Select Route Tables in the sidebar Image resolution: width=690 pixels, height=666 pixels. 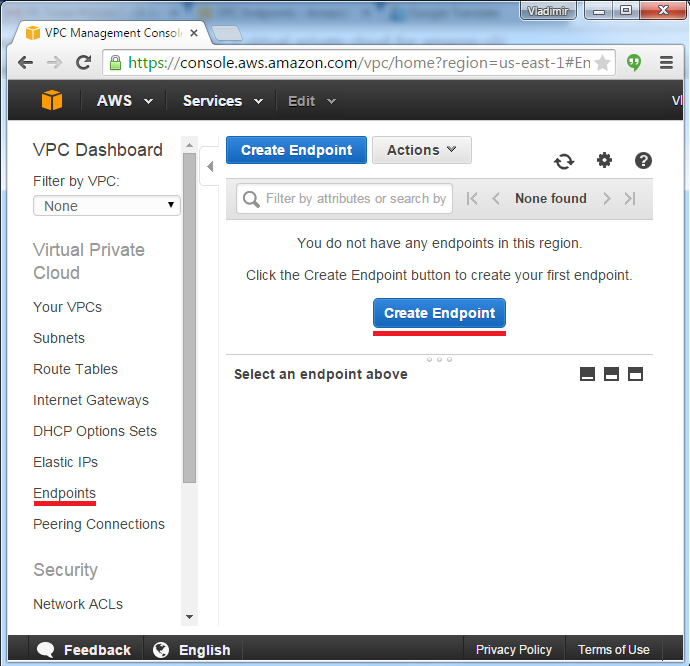click(x=75, y=369)
